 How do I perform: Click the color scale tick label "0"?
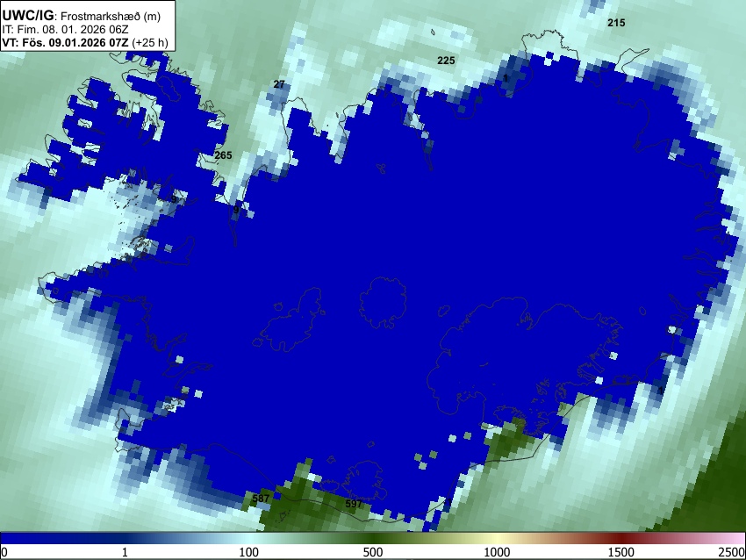[4, 552]
